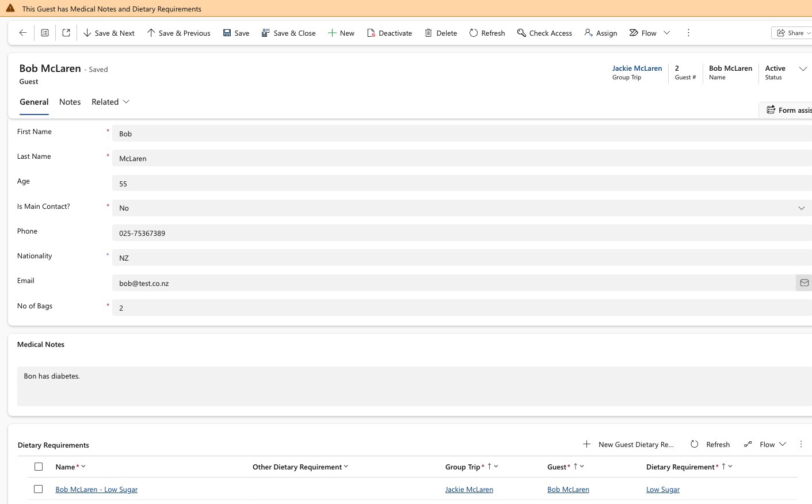The image size is (812, 504).
Task: Click Save & Close command
Action: tap(288, 33)
